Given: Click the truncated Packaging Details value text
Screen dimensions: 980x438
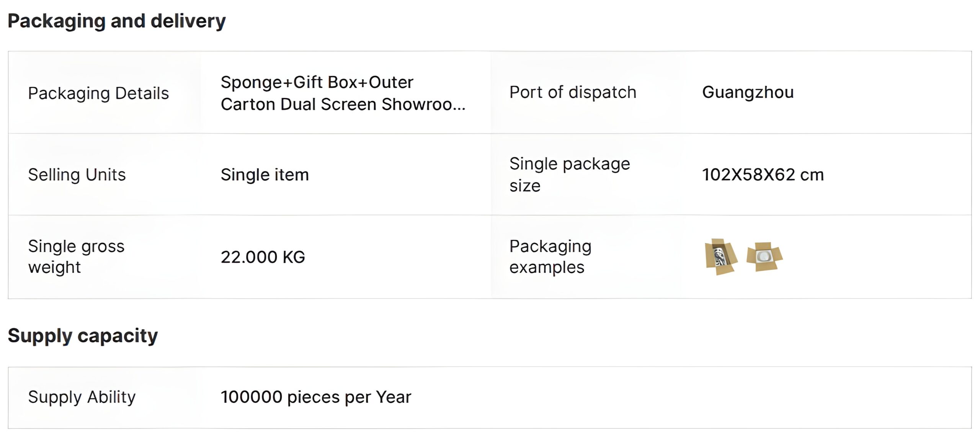Looking at the screenshot, I should point(343,93).
